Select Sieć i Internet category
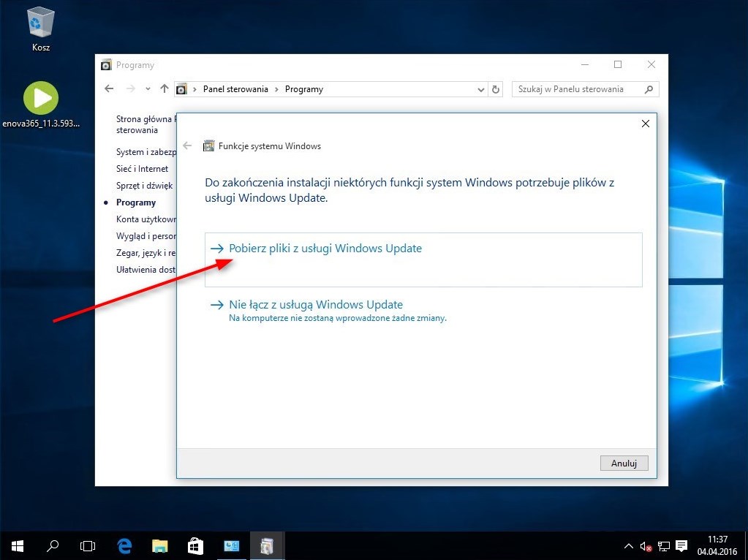 click(x=142, y=169)
